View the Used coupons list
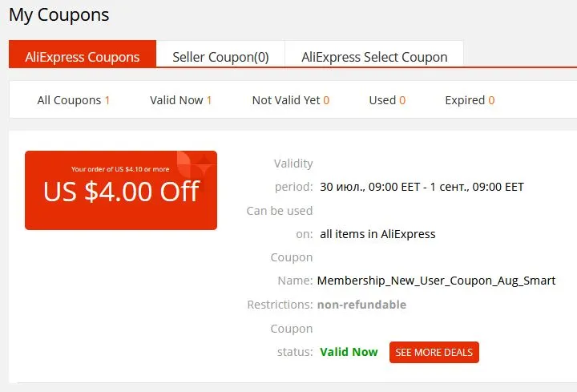This screenshot has width=577, height=392. click(x=387, y=100)
